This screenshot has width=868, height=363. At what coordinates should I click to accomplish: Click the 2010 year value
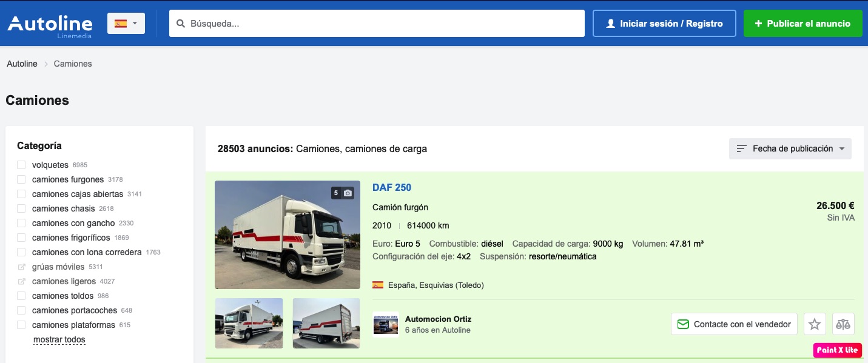click(382, 225)
